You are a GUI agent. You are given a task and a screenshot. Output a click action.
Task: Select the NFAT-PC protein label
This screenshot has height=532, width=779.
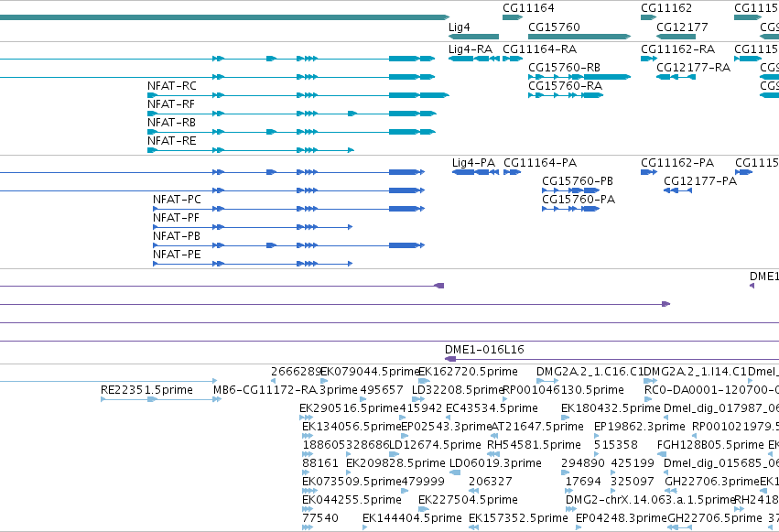pos(177,200)
